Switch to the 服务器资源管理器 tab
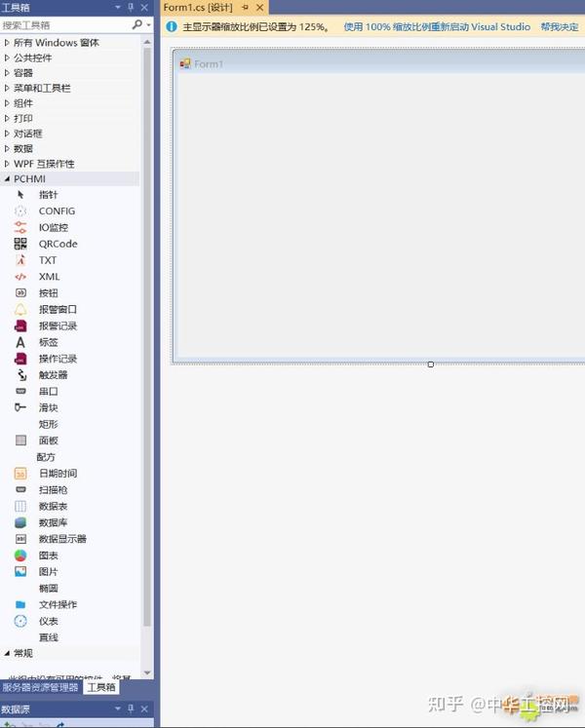This screenshot has width=585, height=728. (x=40, y=687)
